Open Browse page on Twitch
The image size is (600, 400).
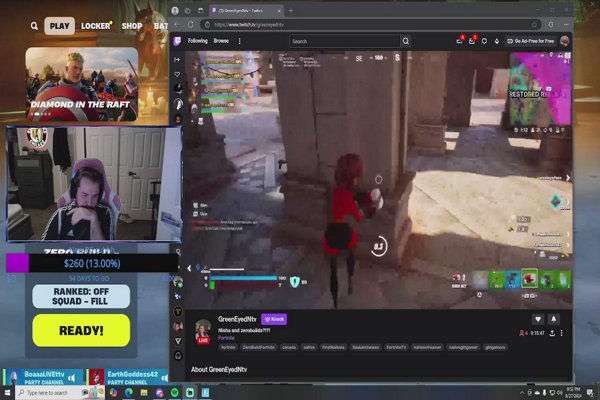coord(221,41)
